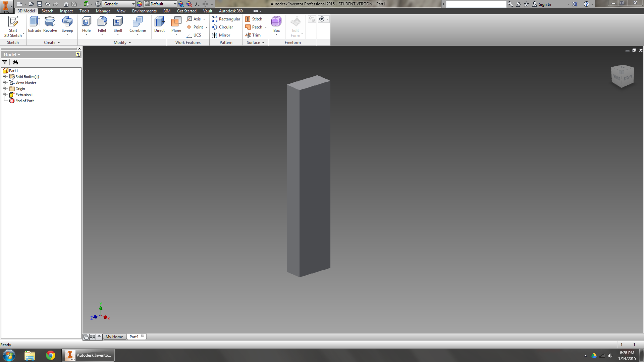Expand the Surface panel dropdown
This screenshot has height=362, width=644.
click(x=256, y=43)
